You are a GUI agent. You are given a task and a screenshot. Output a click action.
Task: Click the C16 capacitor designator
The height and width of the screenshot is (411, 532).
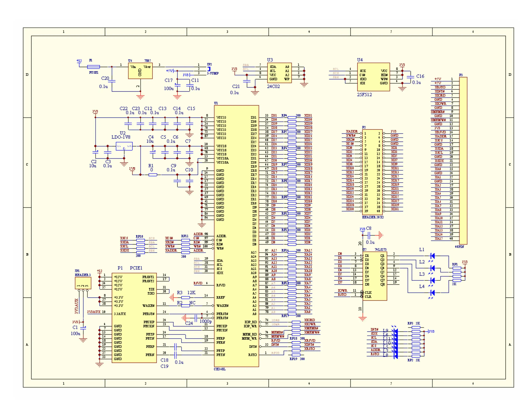(420, 76)
